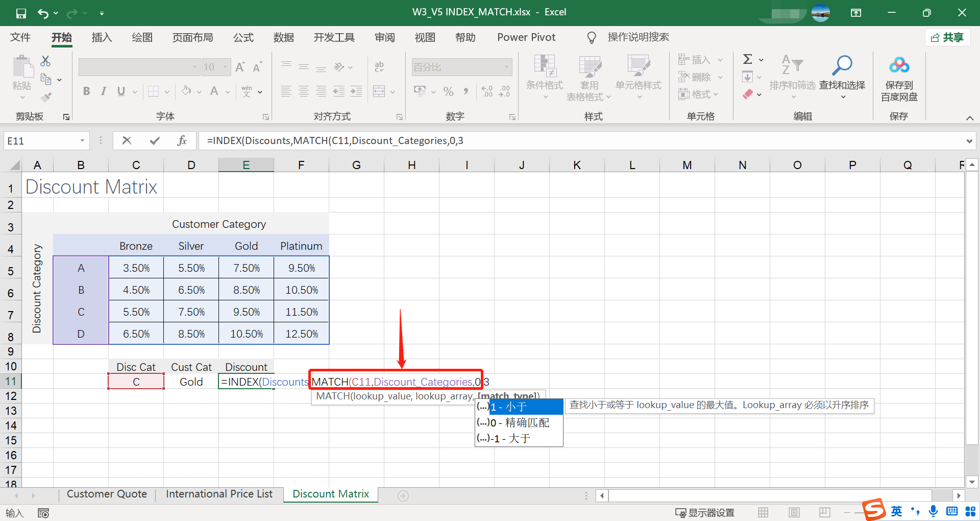Click 显示器设置 in status bar
The image size is (980, 521).
[705, 512]
